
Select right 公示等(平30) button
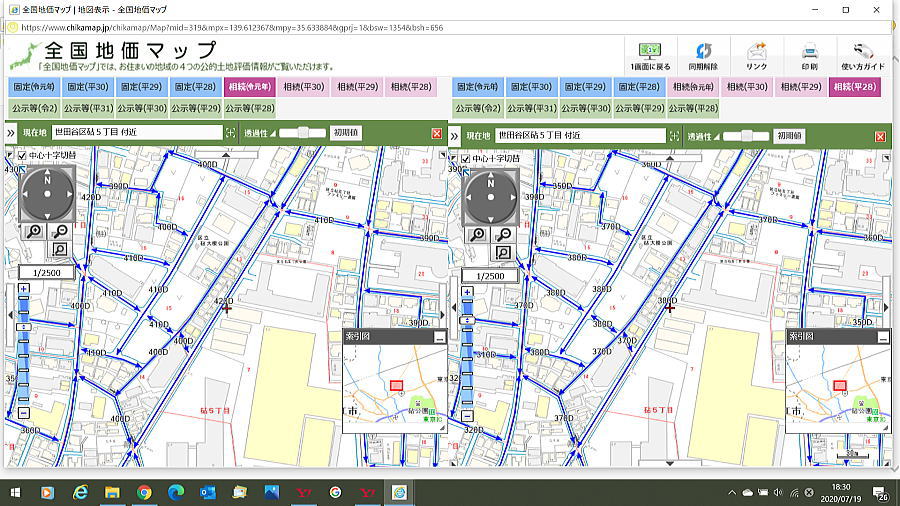pos(585,108)
